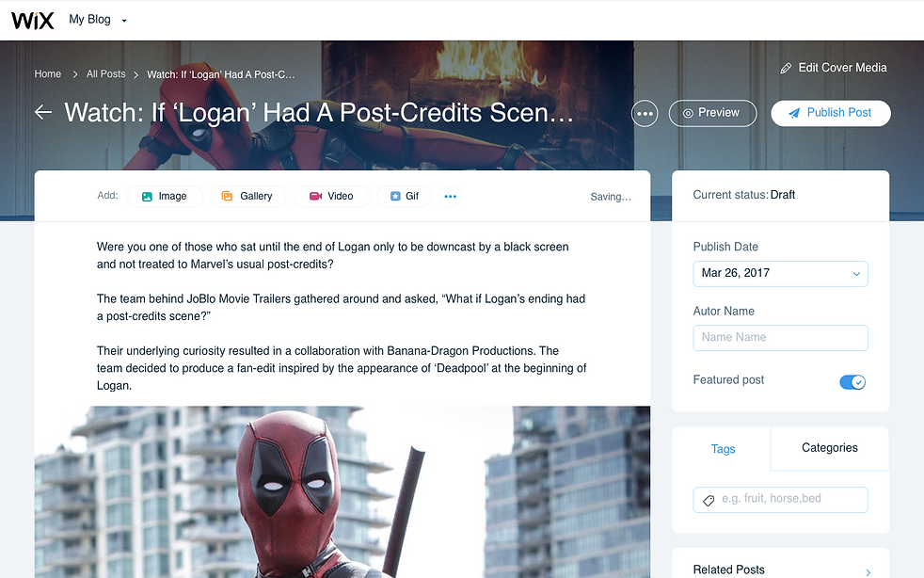Add a Gallery to the post
Viewport: 924px width, 578px height.
(248, 197)
